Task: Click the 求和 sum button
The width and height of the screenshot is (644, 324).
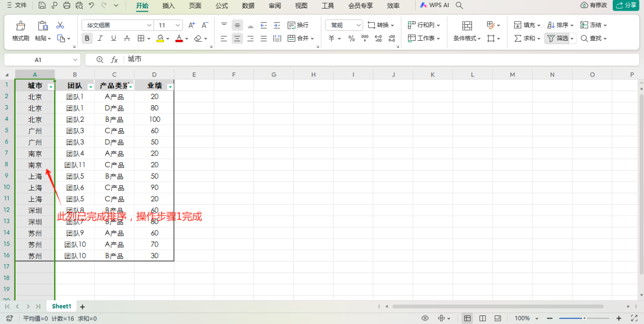Action: coord(527,38)
